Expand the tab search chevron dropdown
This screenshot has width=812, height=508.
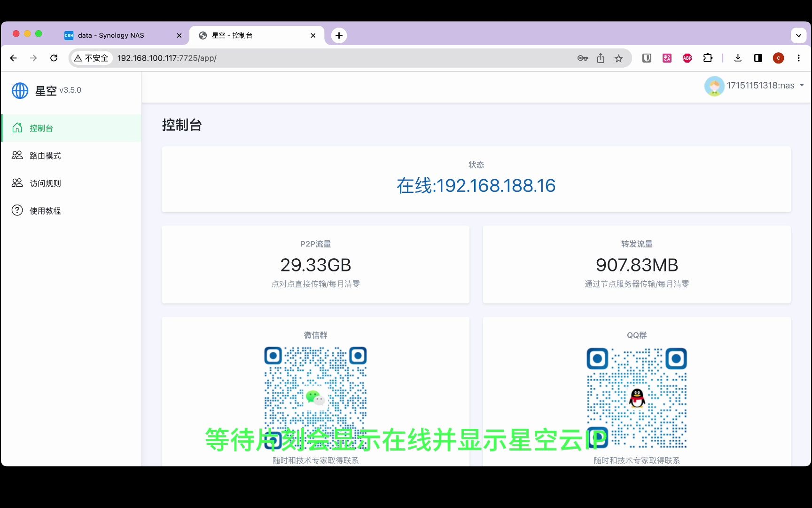[x=798, y=35]
